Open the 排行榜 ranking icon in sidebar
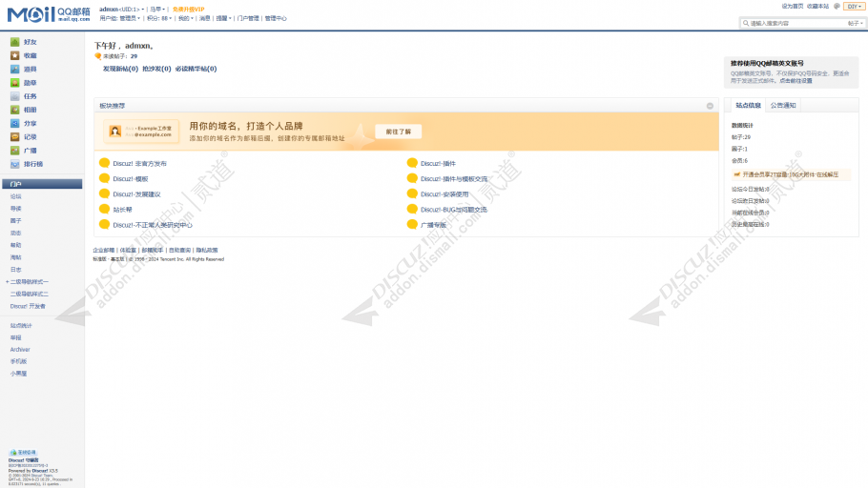The image size is (868, 488). pyautogui.click(x=15, y=164)
